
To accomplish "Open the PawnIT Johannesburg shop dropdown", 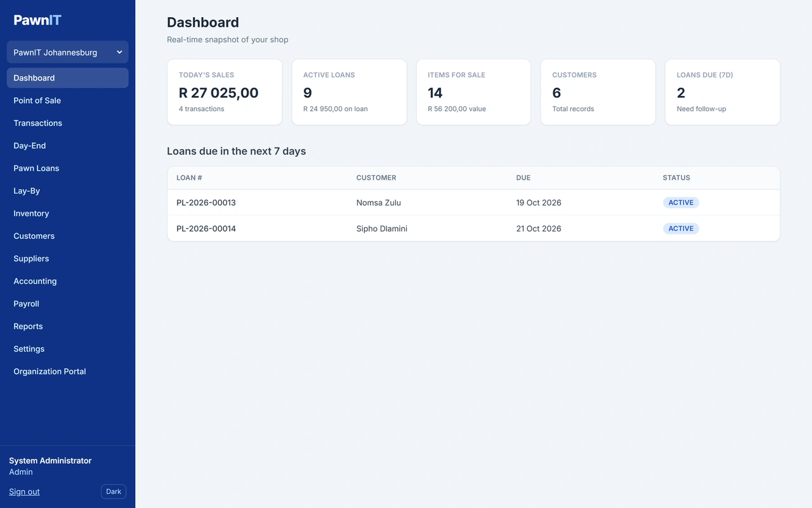I will (x=67, y=52).
